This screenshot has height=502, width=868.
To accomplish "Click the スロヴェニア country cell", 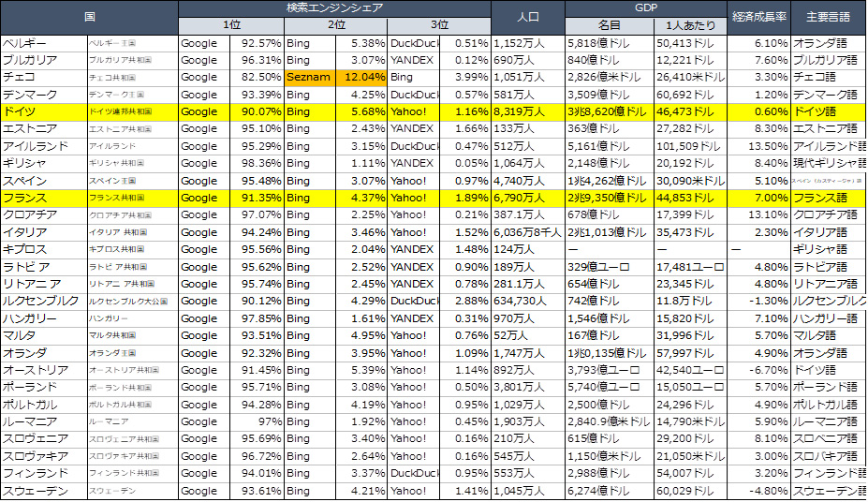I will tap(44, 439).
